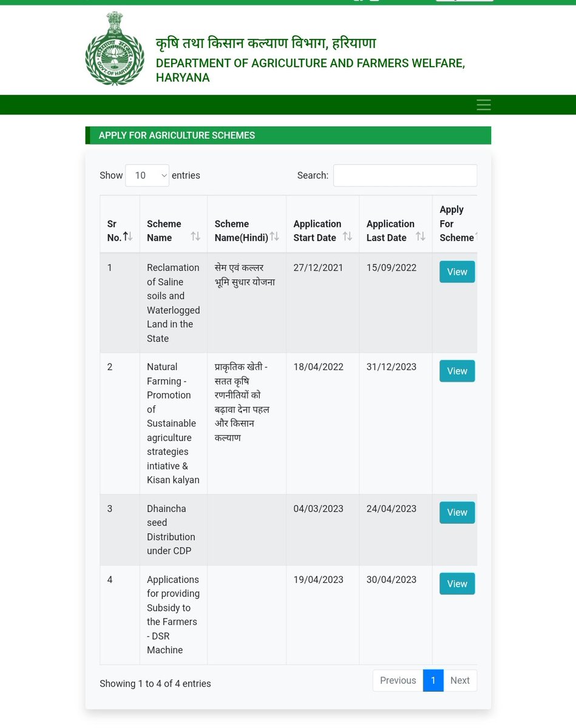Viewport: 576px width, 728px height.
Task: Click the Application Last Date header text
Action: coord(390,231)
